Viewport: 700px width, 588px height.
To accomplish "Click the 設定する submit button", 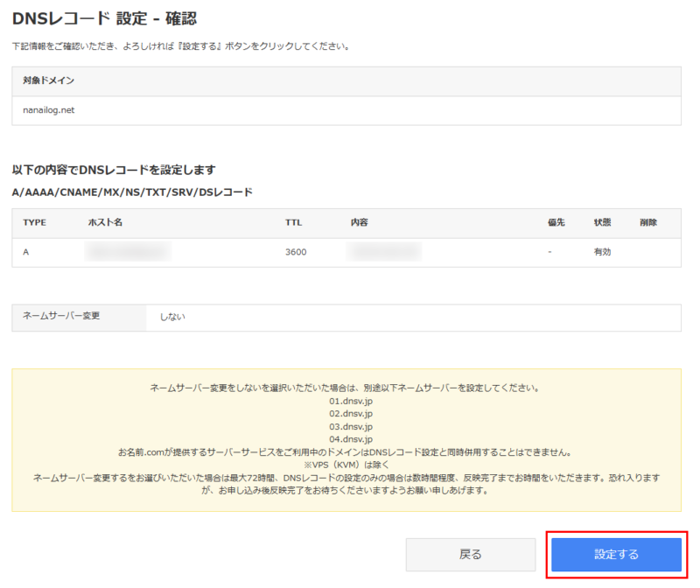I will click(616, 555).
